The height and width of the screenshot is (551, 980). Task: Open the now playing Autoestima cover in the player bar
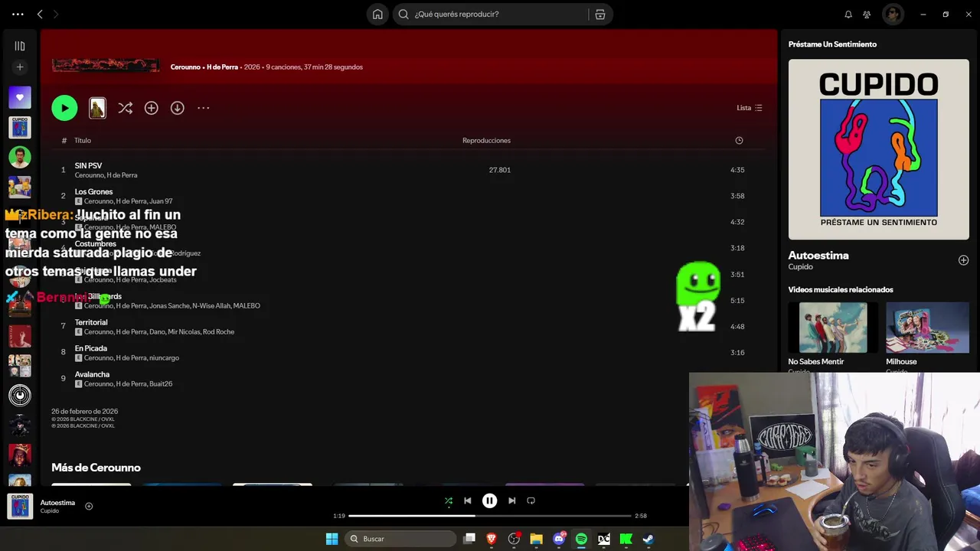click(20, 506)
